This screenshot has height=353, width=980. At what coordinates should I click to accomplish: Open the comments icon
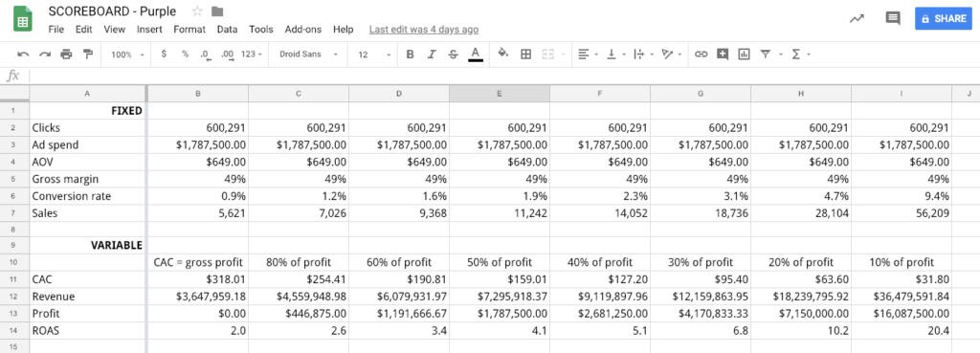(x=893, y=19)
